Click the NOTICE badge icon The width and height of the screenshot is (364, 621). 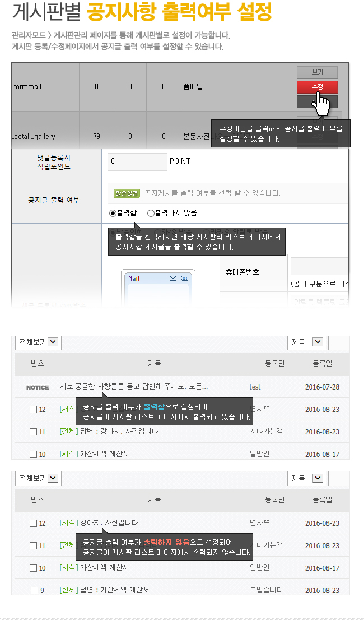(x=38, y=387)
